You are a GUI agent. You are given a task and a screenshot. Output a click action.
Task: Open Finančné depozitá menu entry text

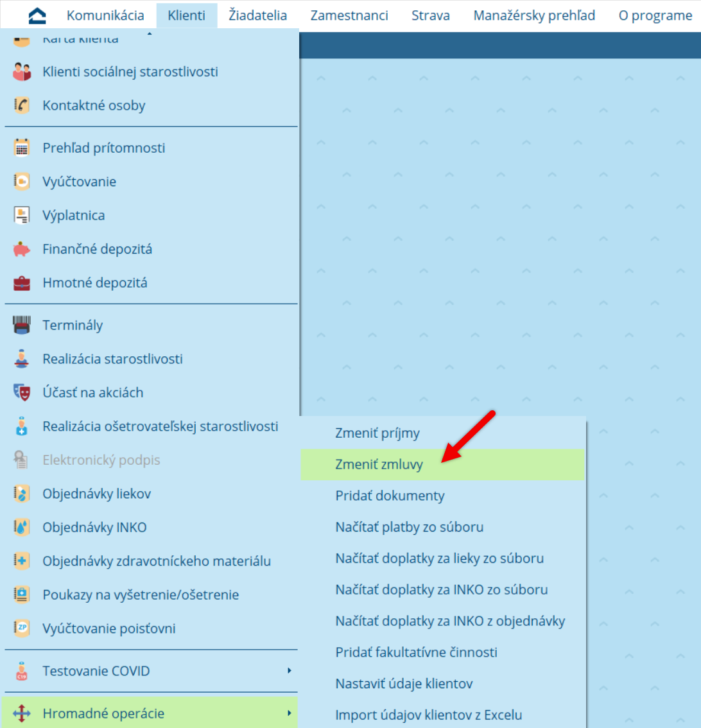click(98, 249)
